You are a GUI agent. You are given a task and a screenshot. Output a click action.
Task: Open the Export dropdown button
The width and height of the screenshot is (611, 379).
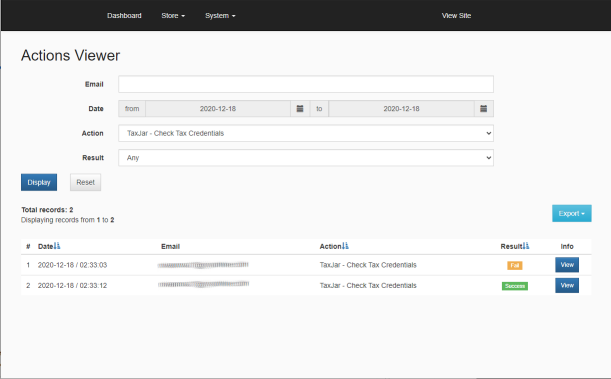(572, 213)
